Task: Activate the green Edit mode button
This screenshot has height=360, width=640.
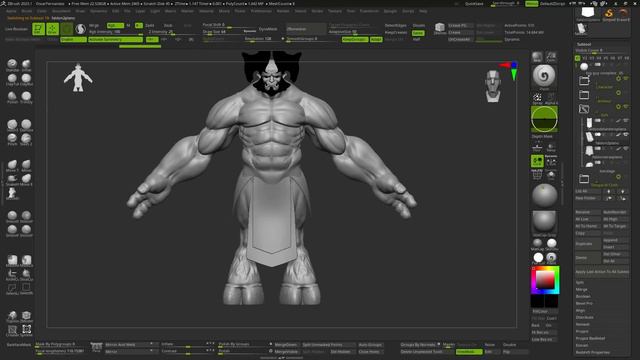Action: 38,29
